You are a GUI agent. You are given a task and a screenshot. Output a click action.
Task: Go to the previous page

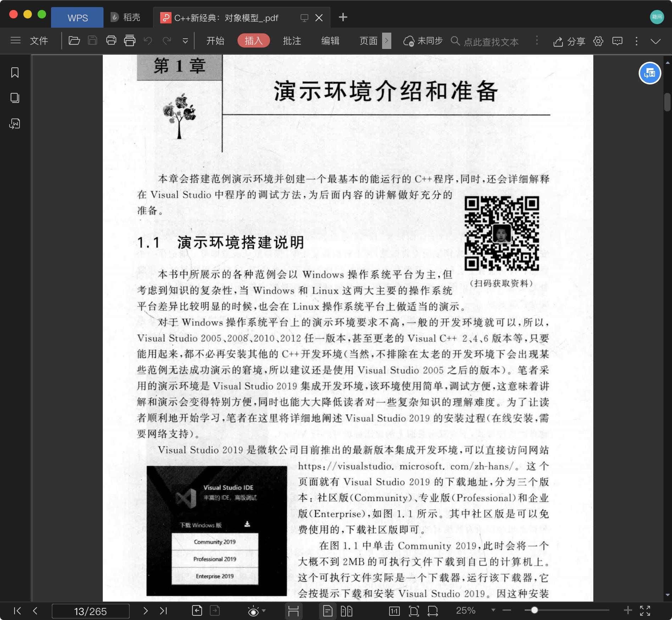[35, 611]
